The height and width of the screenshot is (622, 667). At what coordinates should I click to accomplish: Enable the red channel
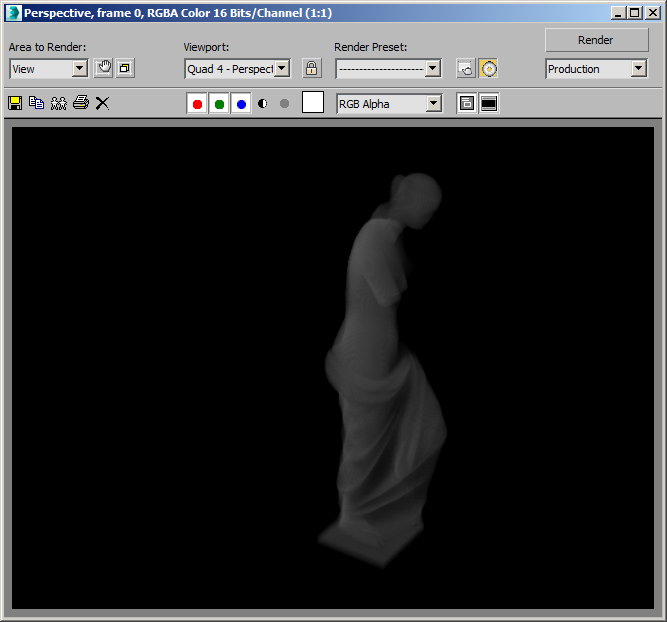[197, 104]
